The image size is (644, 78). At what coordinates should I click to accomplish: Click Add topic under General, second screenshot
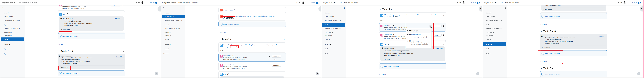(222, 32)
